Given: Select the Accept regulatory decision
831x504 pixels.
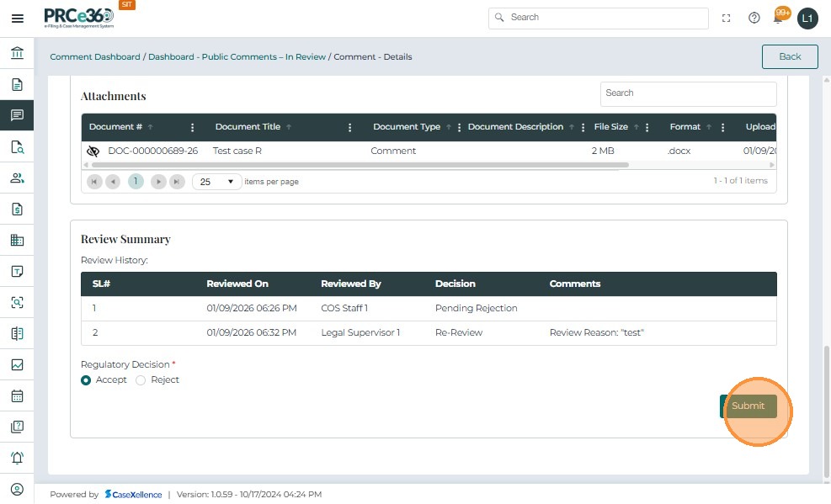Looking at the screenshot, I should point(86,380).
